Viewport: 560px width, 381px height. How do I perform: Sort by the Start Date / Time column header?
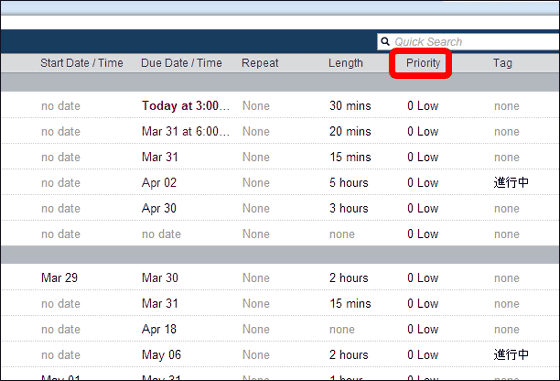[81, 63]
